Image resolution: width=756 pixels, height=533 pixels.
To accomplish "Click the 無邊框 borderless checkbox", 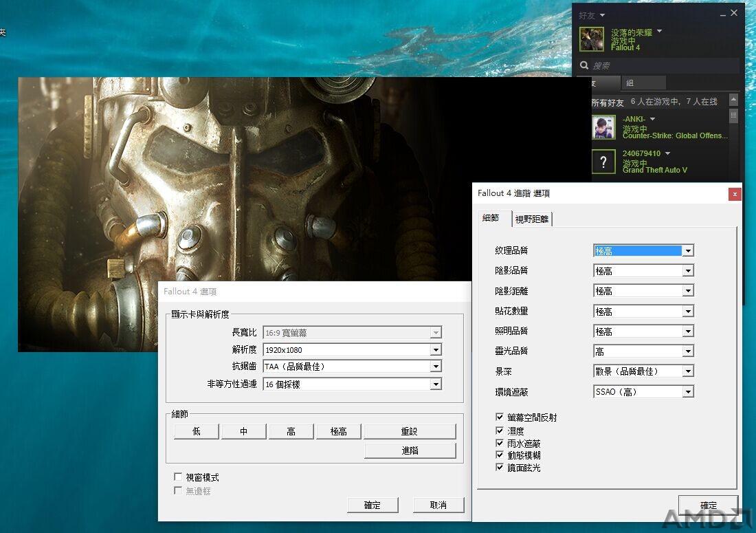I will click(x=178, y=490).
